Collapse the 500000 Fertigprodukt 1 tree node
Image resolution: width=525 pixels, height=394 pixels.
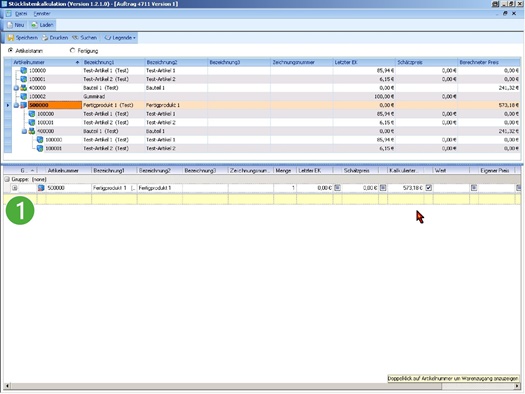16,105
